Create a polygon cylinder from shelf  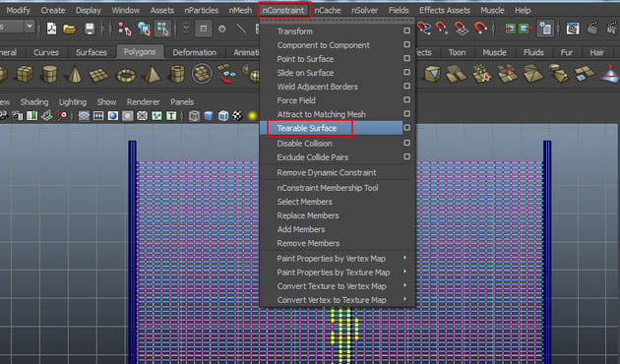coord(50,75)
